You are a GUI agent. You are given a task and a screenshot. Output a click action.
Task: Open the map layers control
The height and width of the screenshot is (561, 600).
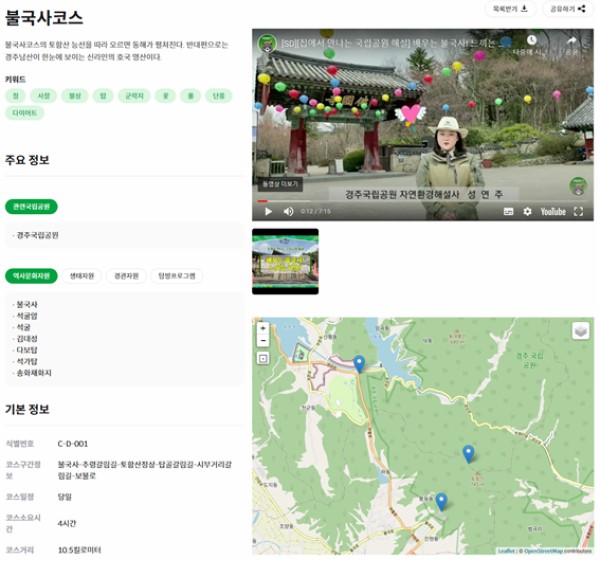pos(580,331)
